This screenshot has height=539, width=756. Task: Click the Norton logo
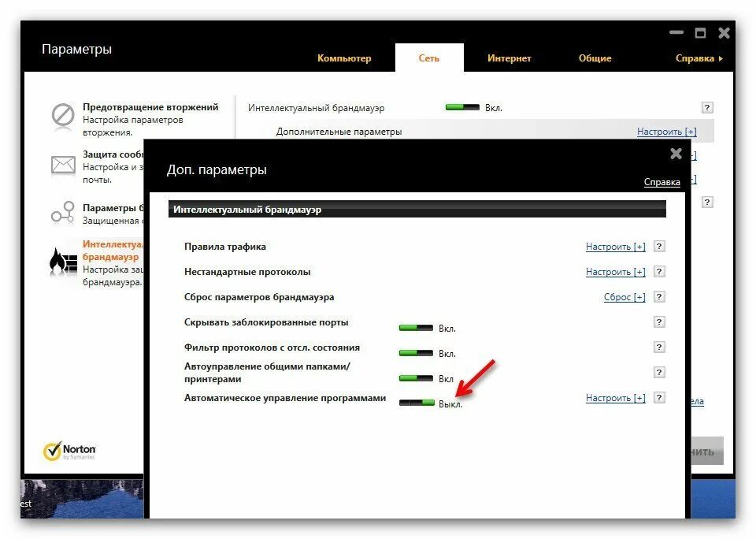click(x=69, y=452)
